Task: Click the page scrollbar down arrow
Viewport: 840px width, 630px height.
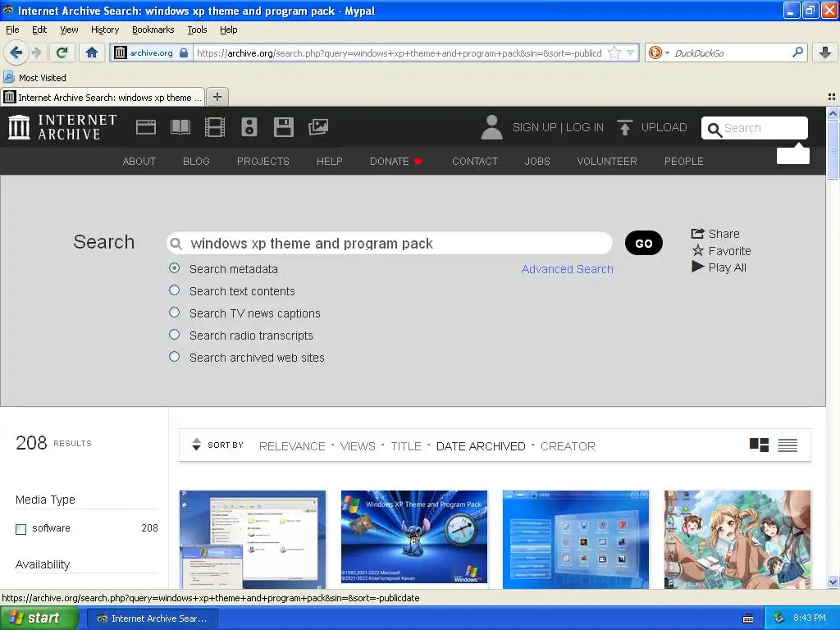Action: [833, 582]
